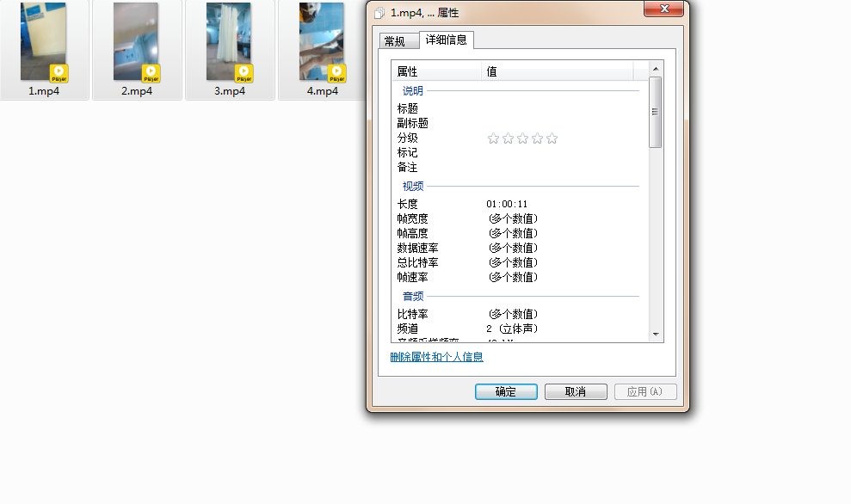The height and width of the screenshot is (504, 851).
Task: Click the 帧宽度 property row
Action: 520,218
